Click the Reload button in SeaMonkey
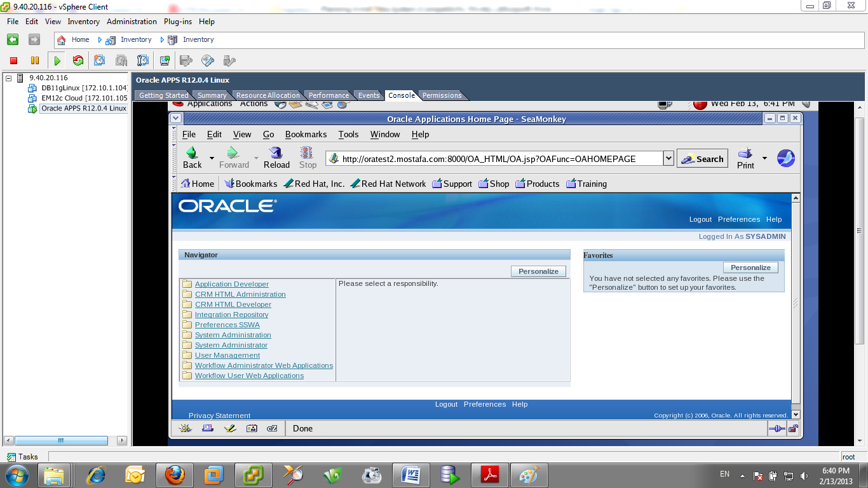The image size is (868, 488). pos(276,158)
